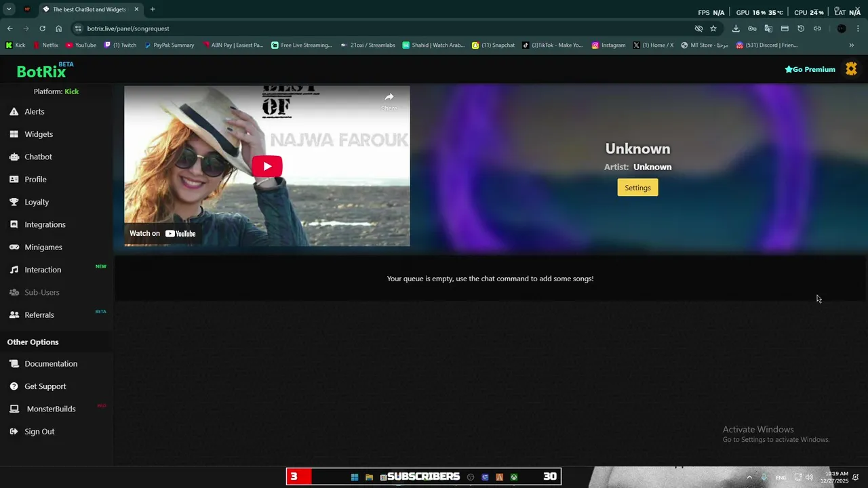Screen dimensions: 868x488
Task: Open YouTube bookmark
Action: [81, 45]
